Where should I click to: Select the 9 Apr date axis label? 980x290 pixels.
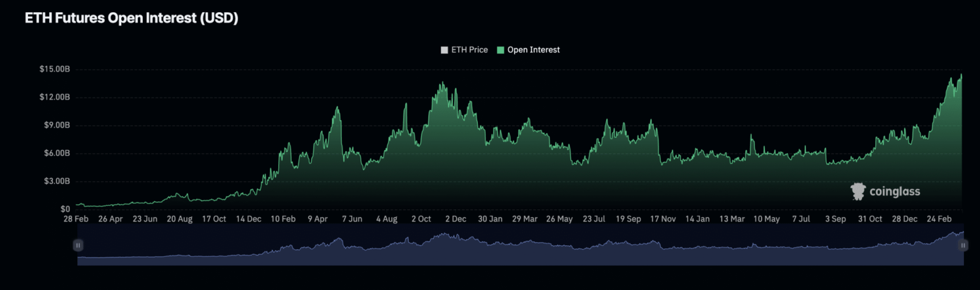[318, 218]
